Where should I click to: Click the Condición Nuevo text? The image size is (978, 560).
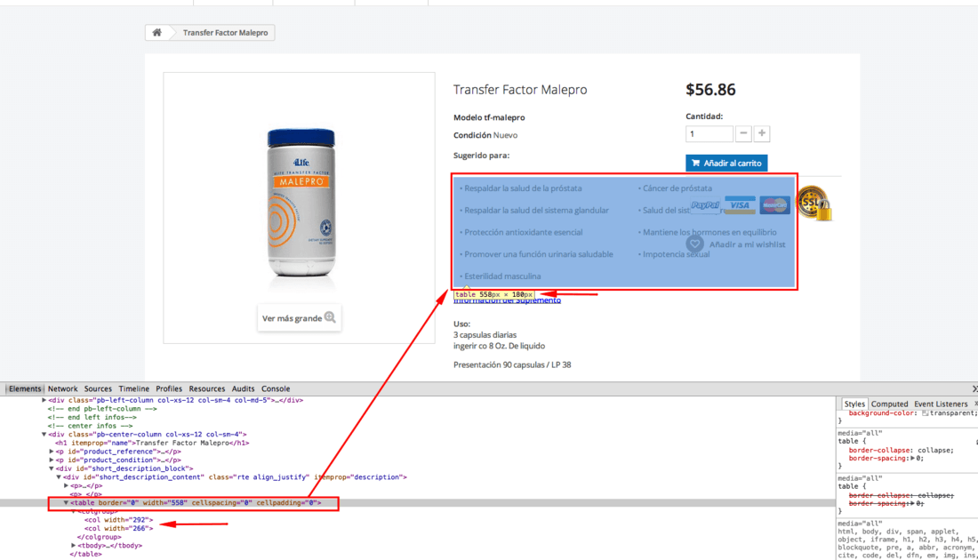[485, 135]
